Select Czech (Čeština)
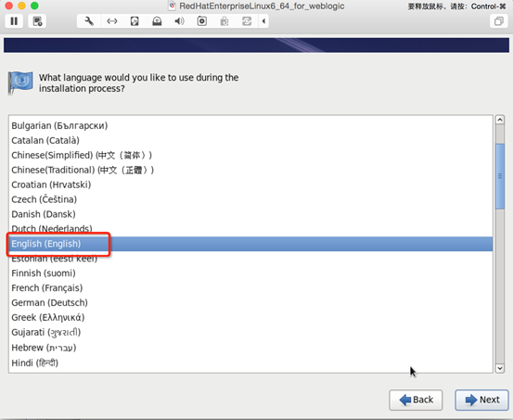 coord(250,199)
